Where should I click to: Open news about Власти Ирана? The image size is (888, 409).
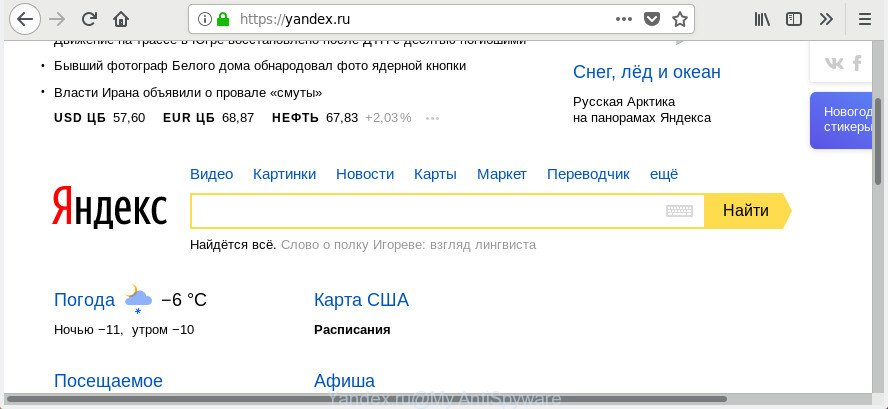(188, 92)
